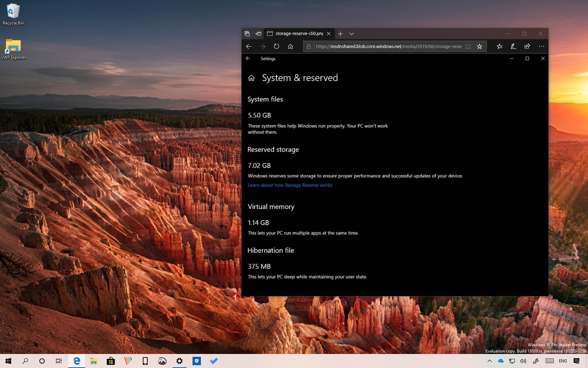Click the 375 MB value
The width and height of the screenshot is (588, 368).
coord(259,266)
